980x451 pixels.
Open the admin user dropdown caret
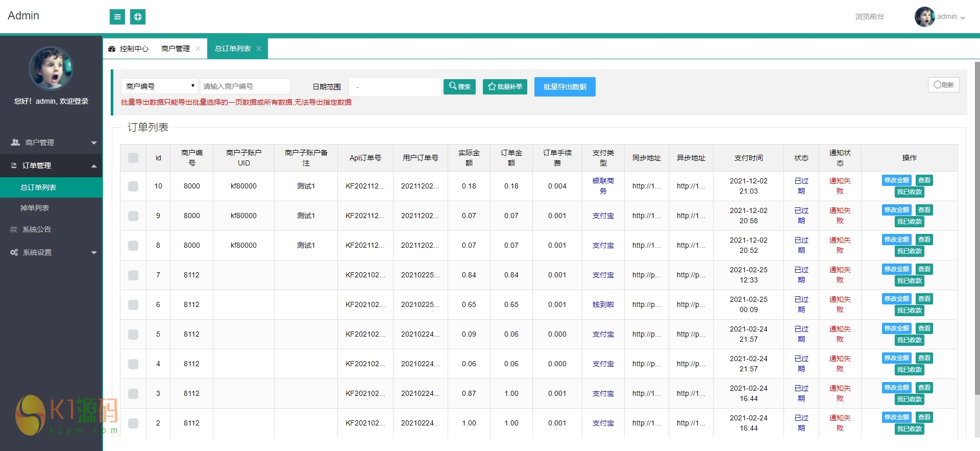(963, 18)
